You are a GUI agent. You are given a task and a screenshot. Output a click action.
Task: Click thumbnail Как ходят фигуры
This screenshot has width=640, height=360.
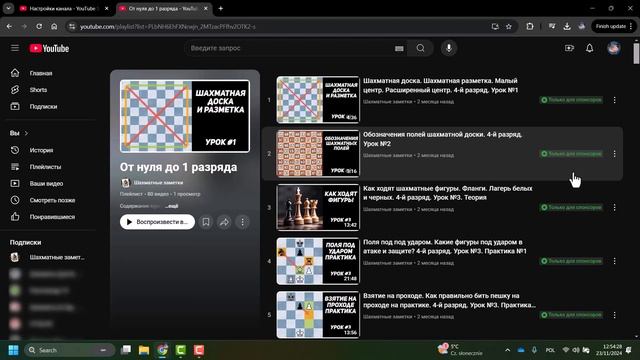[x=318, y=207]
